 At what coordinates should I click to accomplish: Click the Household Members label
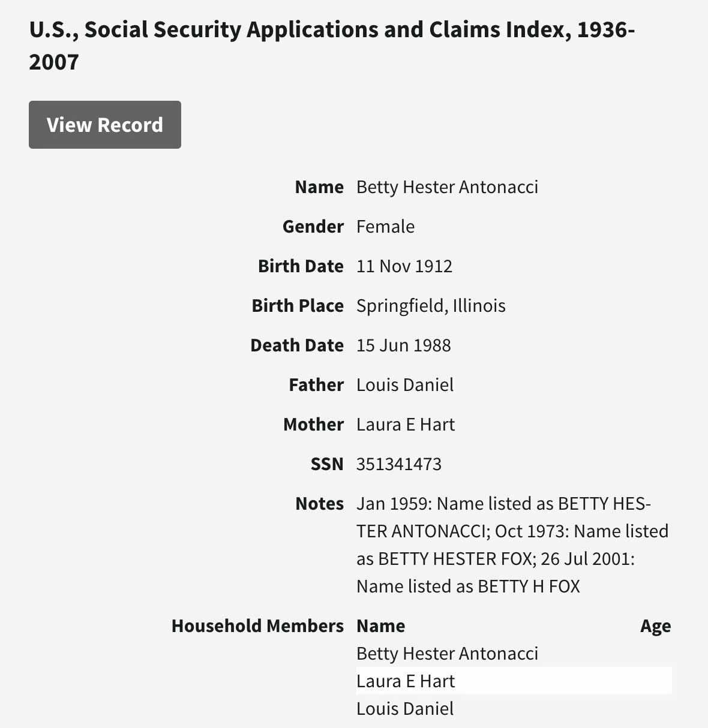point(257,626)
